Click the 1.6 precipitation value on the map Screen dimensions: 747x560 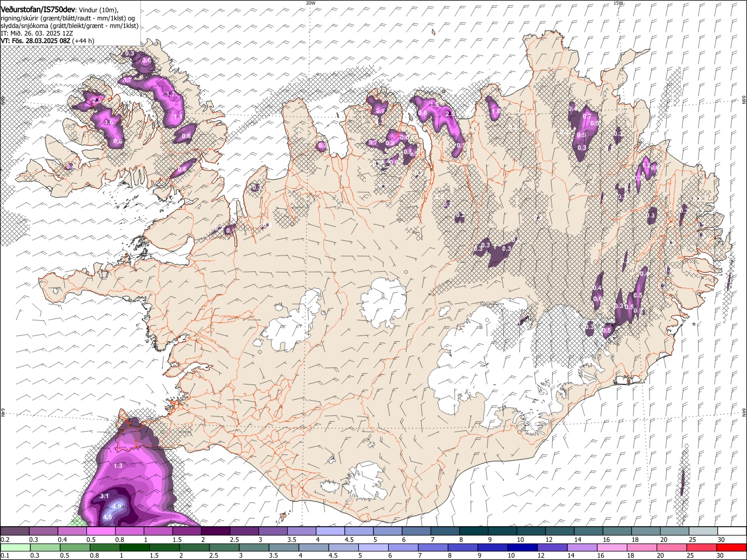tap(109, 122)
